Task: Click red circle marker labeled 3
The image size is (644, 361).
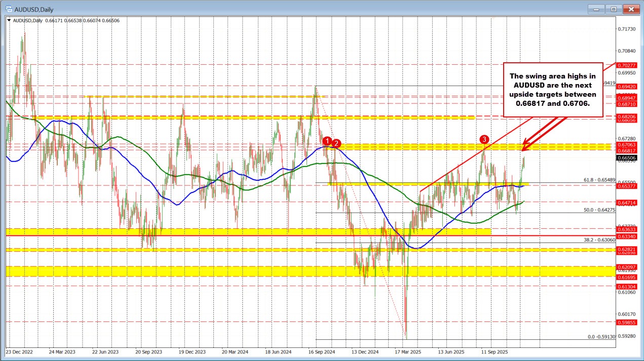Action: [484, 139]
